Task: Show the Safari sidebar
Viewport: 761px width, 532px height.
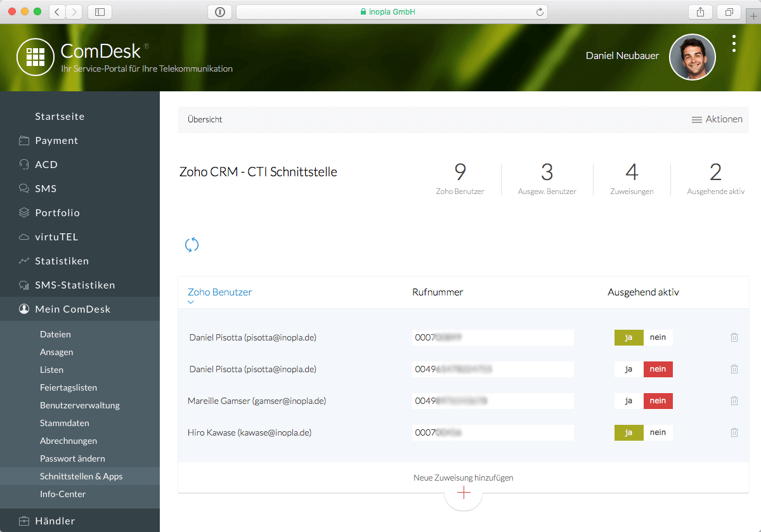Action: [100, 11]
